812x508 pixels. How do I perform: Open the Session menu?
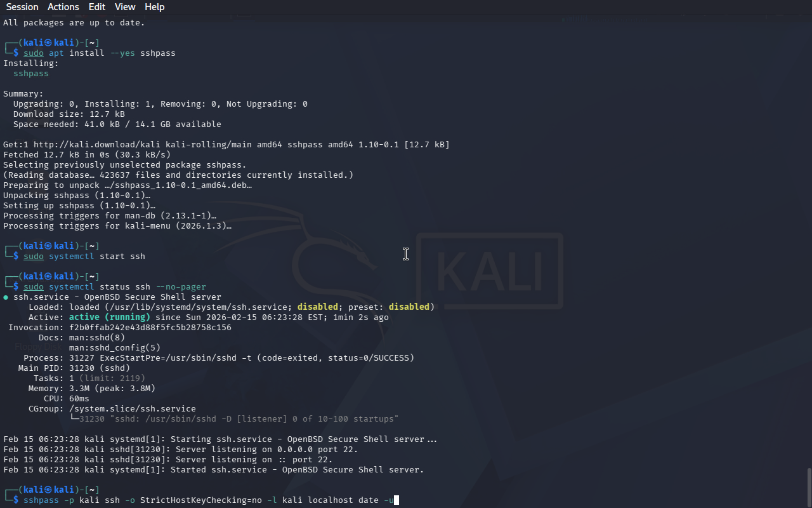click(22, 7)
